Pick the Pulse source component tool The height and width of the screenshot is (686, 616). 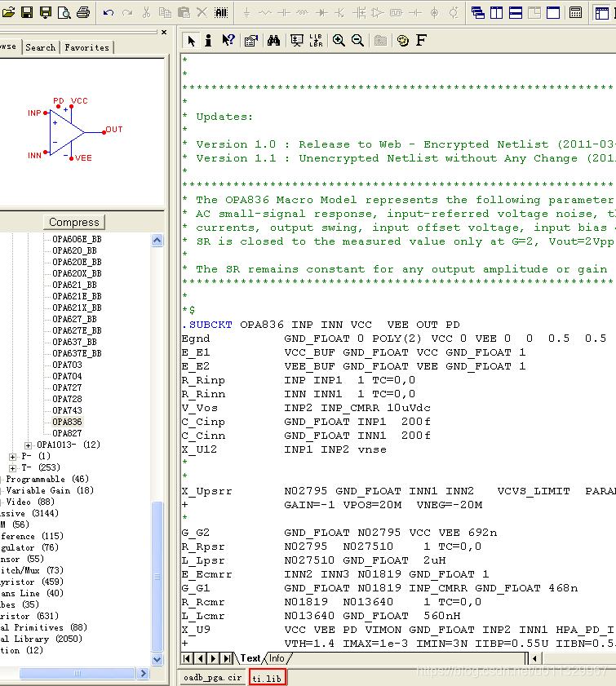tap(396, 13)
